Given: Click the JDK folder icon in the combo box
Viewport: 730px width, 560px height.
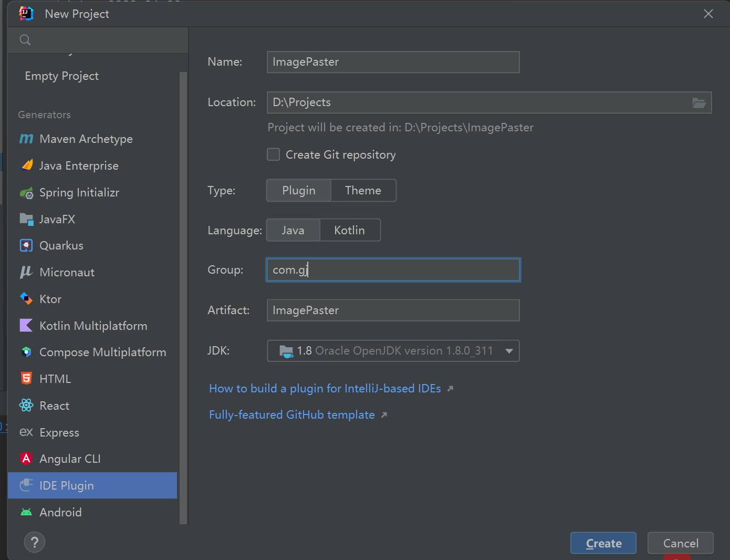Looking at the screenshot, I should click(x=286, y=351).
